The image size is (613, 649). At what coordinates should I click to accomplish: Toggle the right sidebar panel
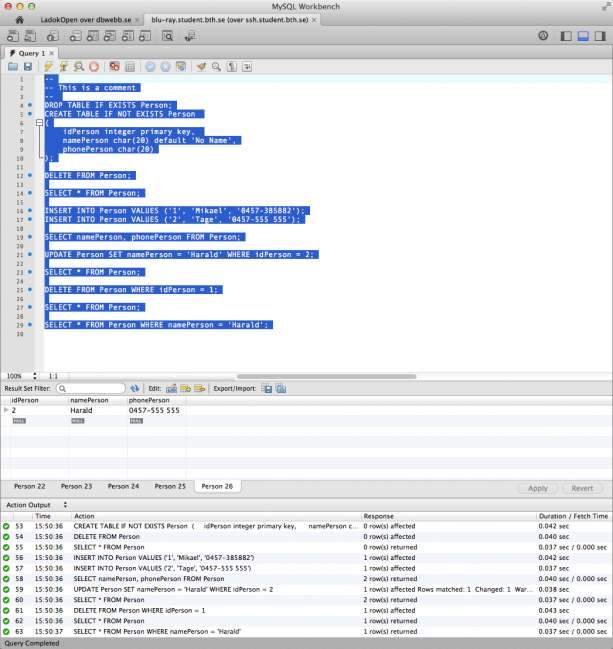click(600, 36)
